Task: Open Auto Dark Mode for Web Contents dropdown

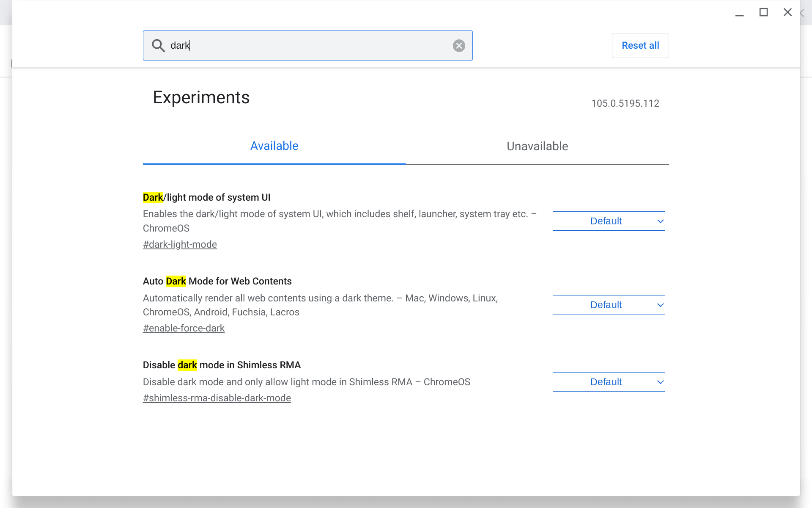Action: [609, 305]
